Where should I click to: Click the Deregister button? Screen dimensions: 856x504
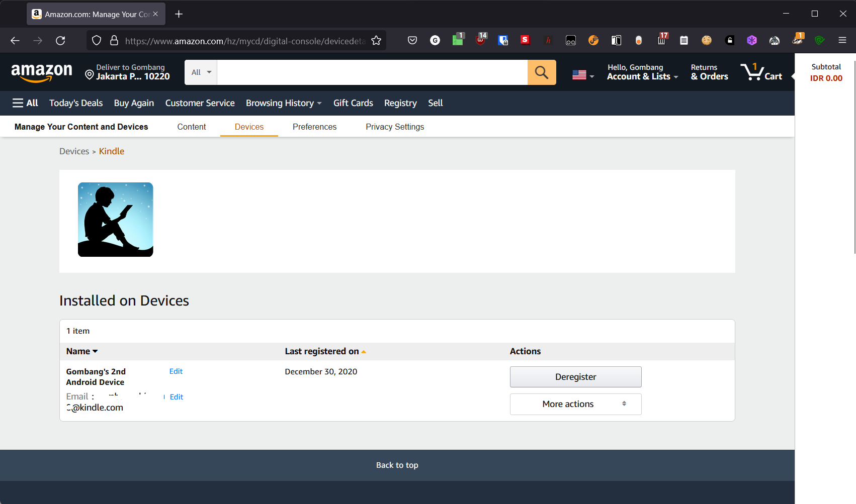[575, 377]
